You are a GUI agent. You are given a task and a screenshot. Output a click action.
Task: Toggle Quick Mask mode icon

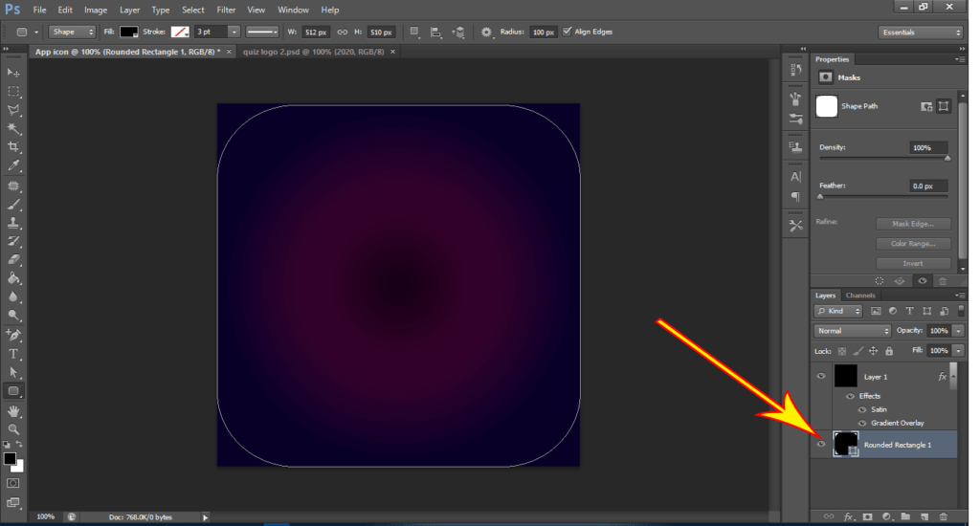[x=13, y=484]
